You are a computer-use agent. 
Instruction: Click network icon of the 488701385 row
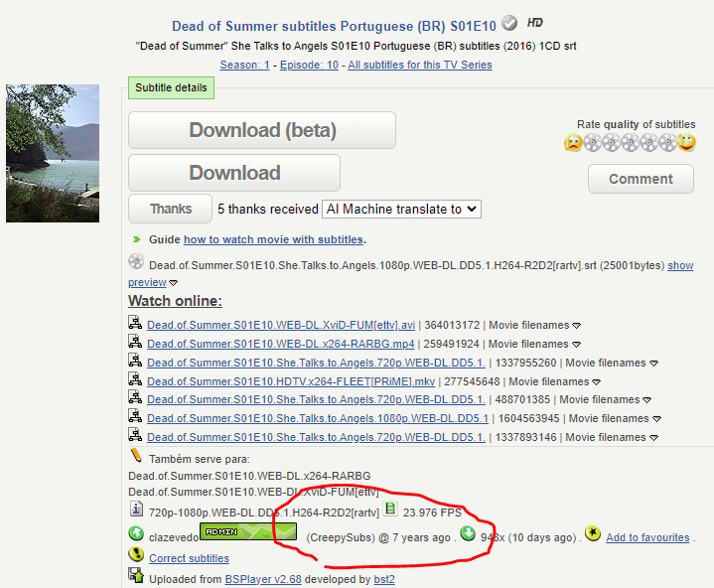[135, 396]
